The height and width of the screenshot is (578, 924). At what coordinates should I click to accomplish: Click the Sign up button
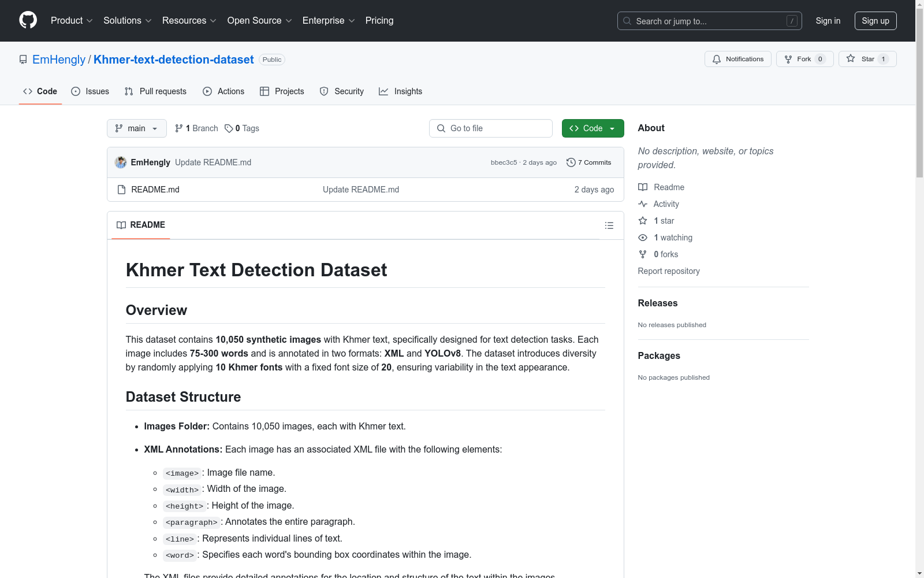[x=875, y=21]
